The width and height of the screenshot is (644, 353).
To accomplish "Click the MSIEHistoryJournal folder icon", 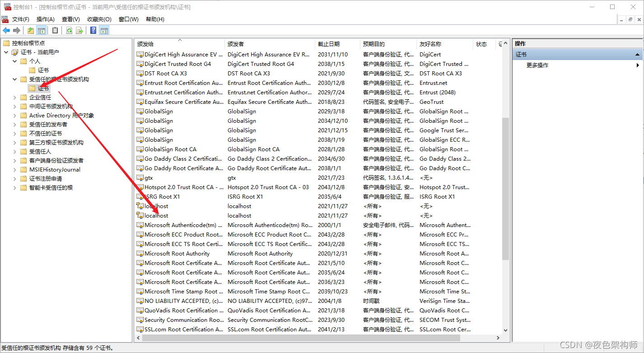I will click(23, 169).
